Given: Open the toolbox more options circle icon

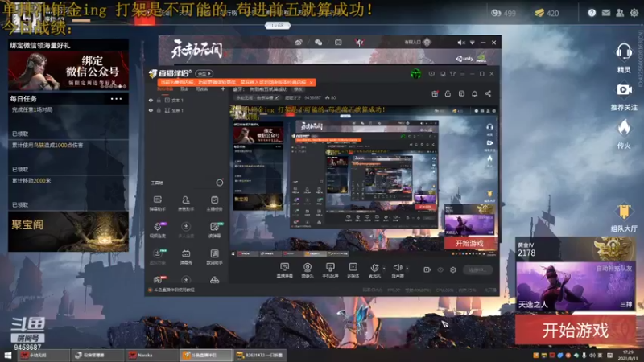Looking at the screenshot, I should point(220,183).
